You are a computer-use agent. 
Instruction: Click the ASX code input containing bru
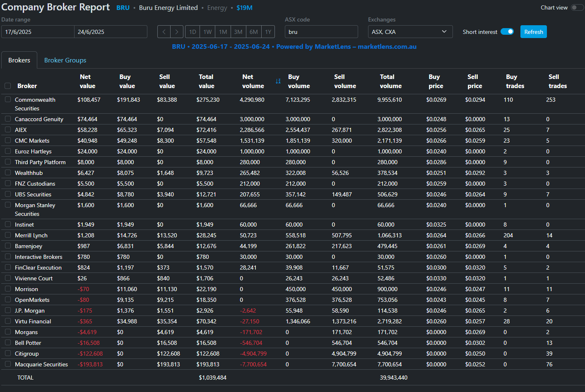tap(321, 32)
